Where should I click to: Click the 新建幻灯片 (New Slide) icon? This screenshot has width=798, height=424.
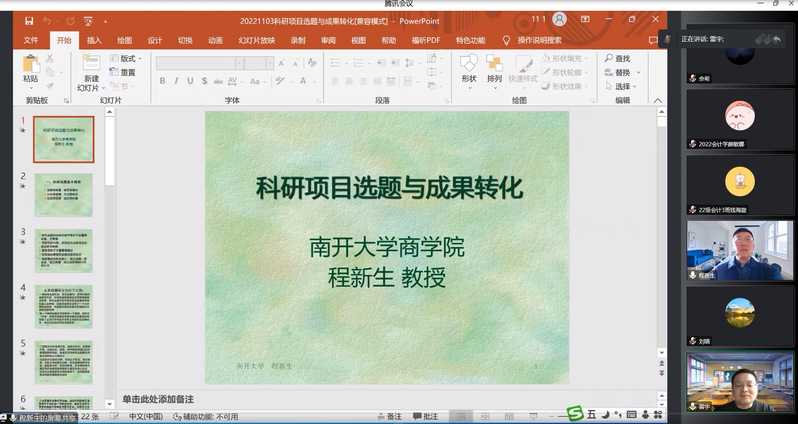(x=91, y=65)
